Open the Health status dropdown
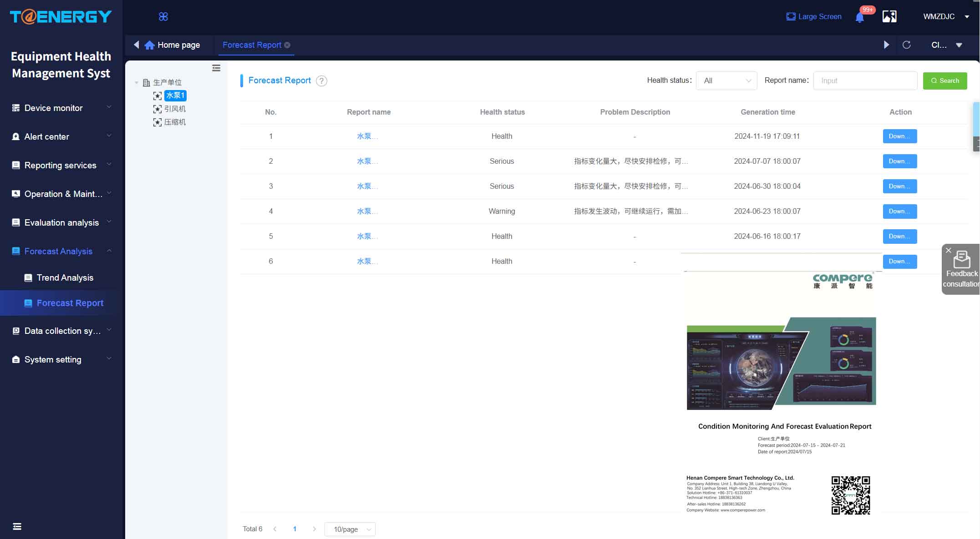The height and width of the screenshot is (539, 980). tap(726, 81)
